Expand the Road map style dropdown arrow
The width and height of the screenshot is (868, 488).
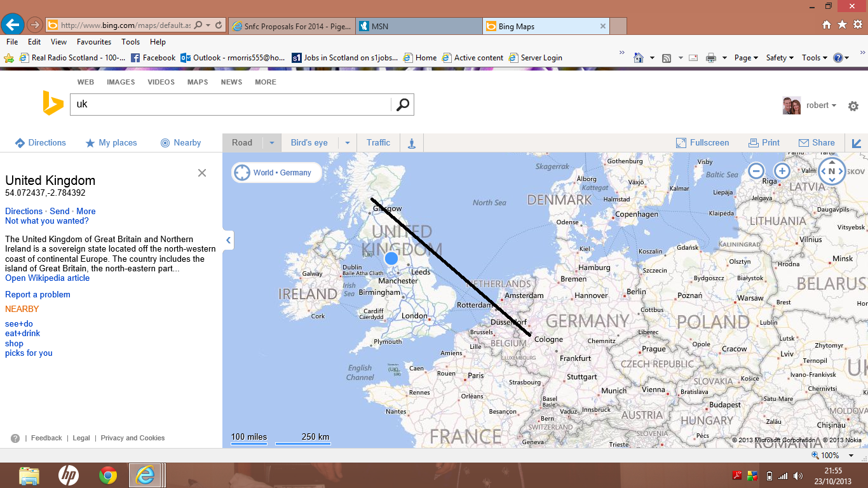(272, 143)
